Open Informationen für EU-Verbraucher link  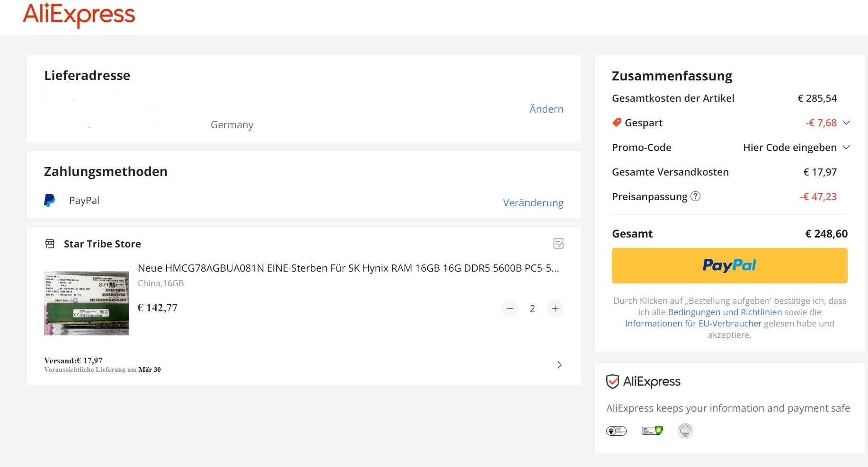693,323
